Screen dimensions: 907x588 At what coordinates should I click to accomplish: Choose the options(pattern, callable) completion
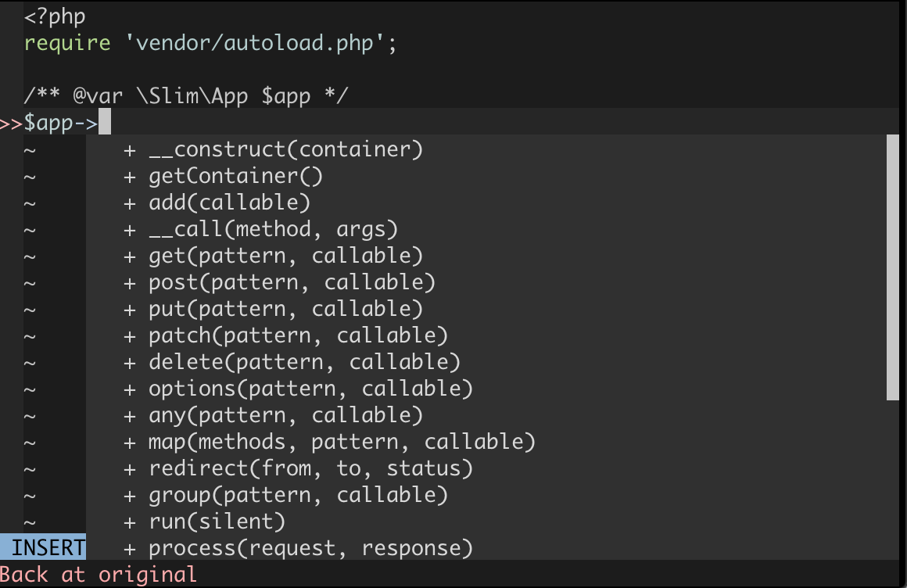click(x=310, y=388)
